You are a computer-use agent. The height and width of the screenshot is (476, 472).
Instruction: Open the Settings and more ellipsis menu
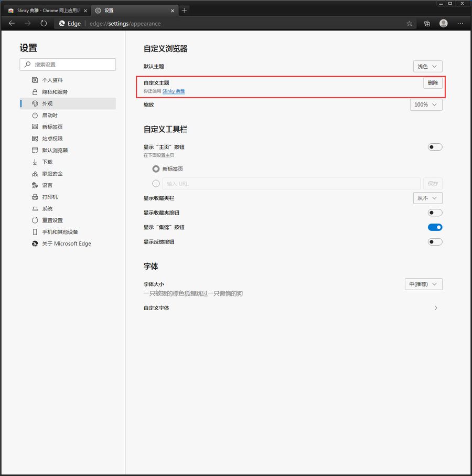tap(460, 24)
